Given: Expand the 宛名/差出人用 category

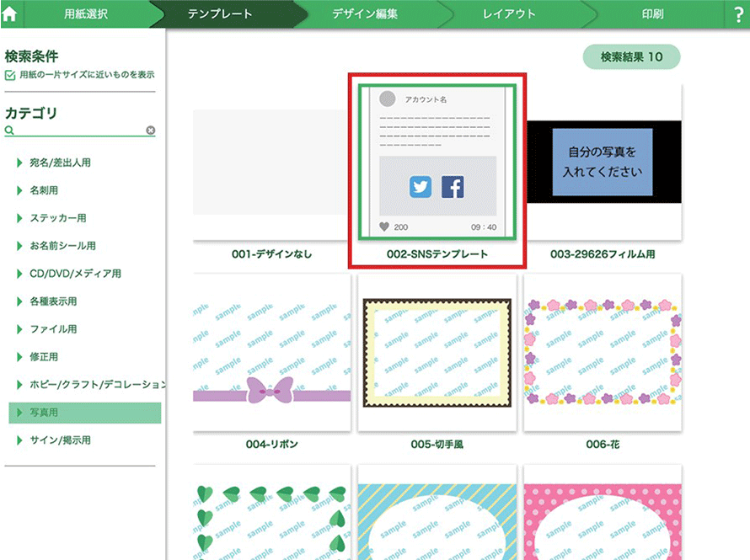Looking at the screenshot, I should click(19, 163).
